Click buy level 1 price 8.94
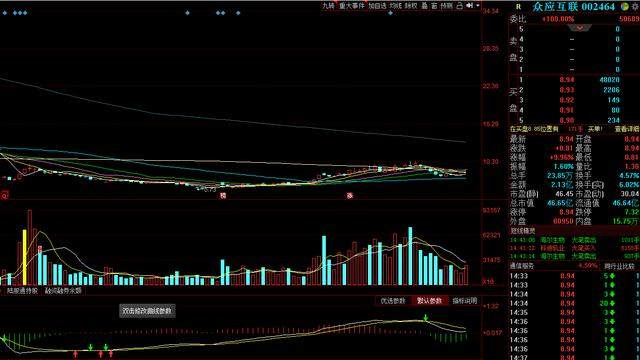Image resolution: width=640 pixels, height=360 pixels. point(567,80)
